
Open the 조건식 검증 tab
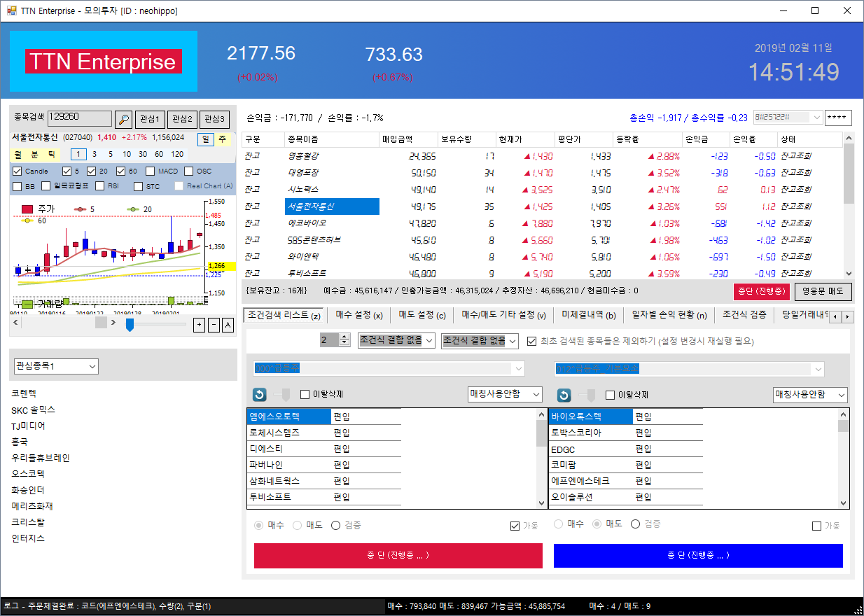click(x=745, y=315)
